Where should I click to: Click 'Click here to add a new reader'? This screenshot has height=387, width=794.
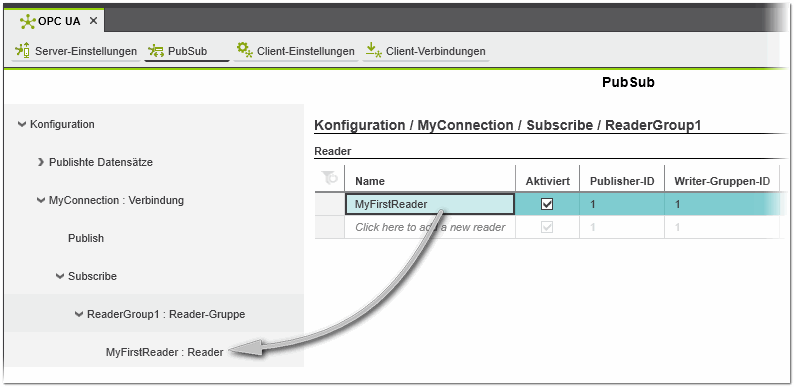[430, 227]
